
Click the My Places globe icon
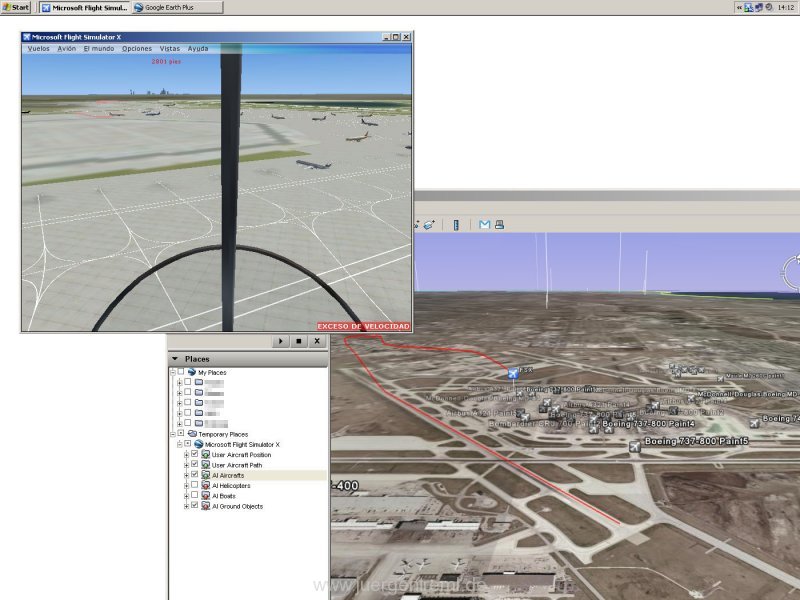click(x=192, y=372)
